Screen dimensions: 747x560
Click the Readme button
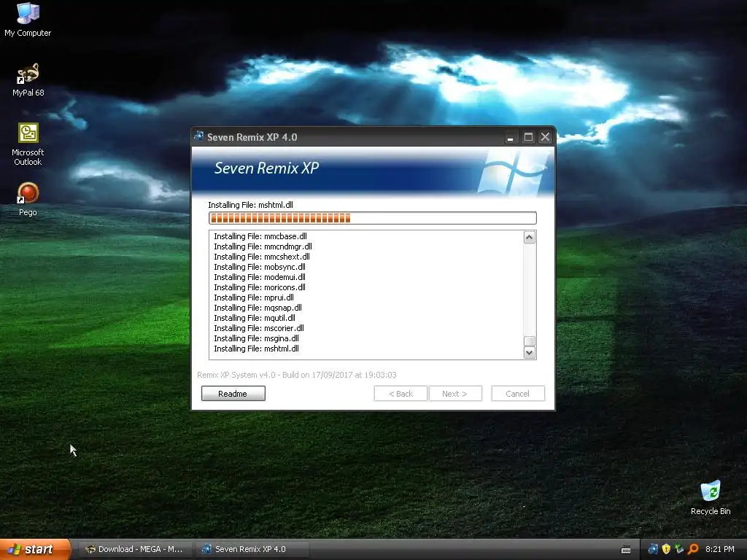(x=233, y=393)
